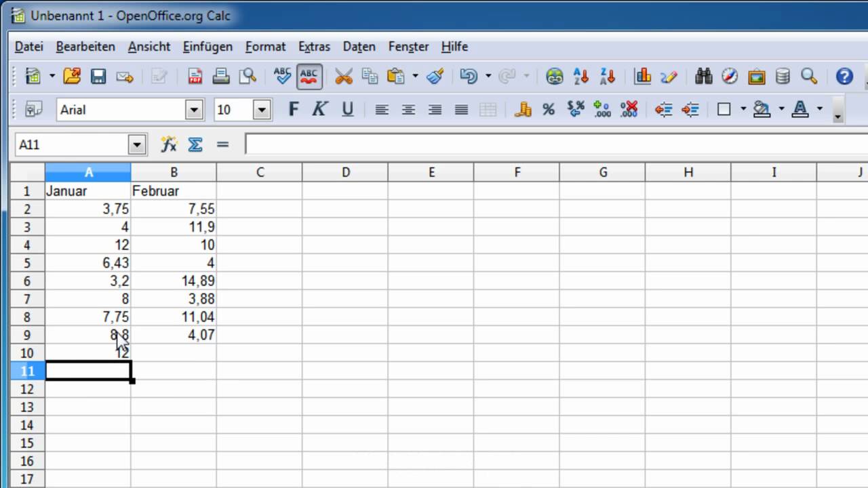Toggle Italic K formatting
The width and height of the screenshot is (868, 488).
point(320,109)
